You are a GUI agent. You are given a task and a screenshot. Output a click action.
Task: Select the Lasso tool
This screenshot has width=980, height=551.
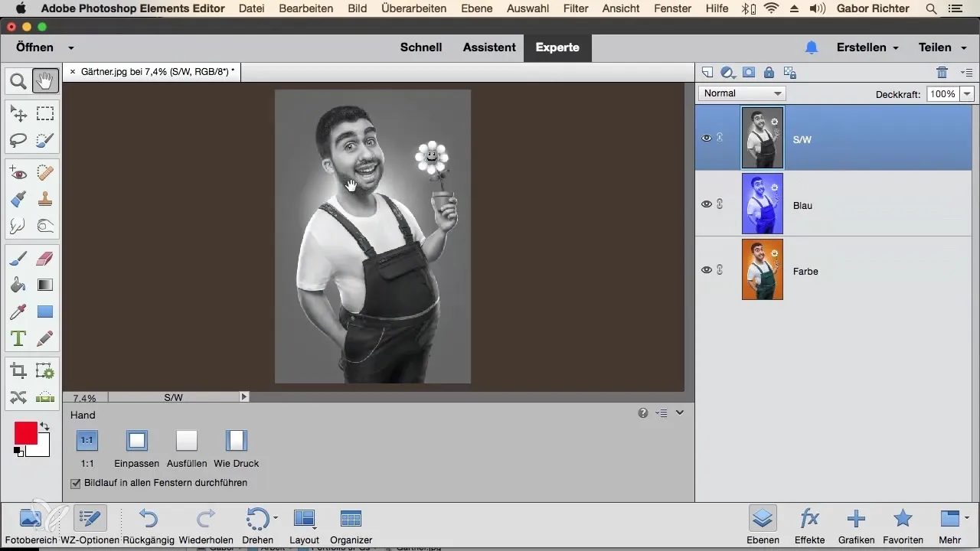click(18, 140)
